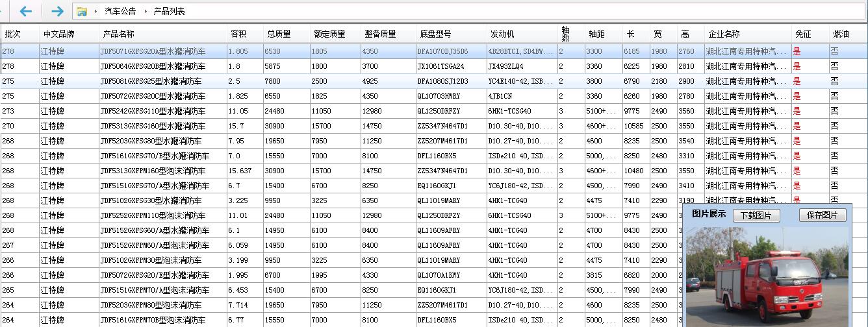This screenshot has height=327, width=868.
Task: Expand the arrow before 产品列表 breadcrumb
Action: pos(146,12)
